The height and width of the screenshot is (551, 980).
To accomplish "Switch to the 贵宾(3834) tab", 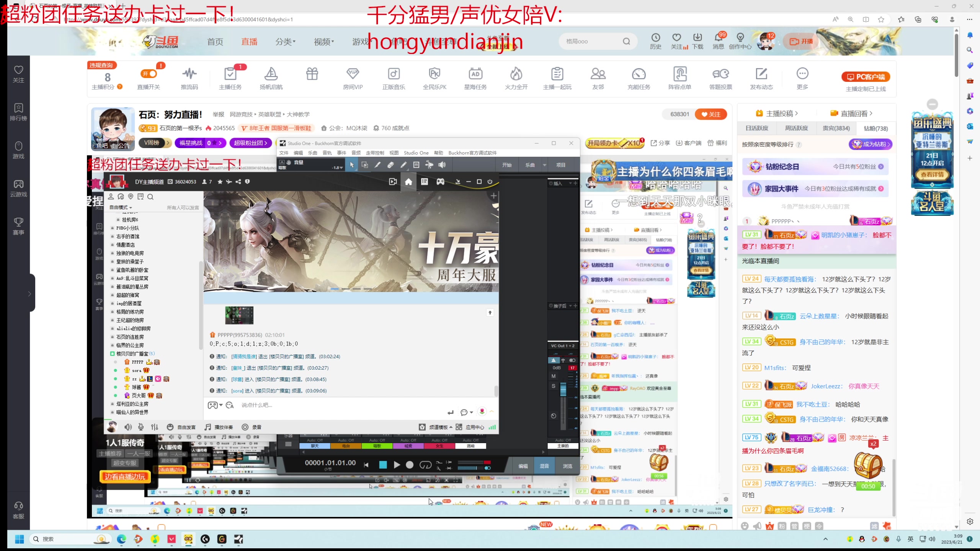I will (836, 128).
